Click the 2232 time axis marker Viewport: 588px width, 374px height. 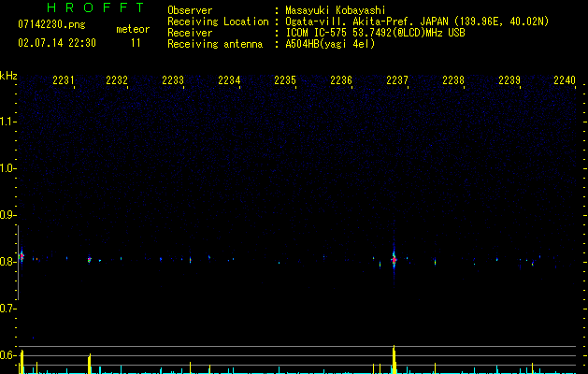click(117, 80)
